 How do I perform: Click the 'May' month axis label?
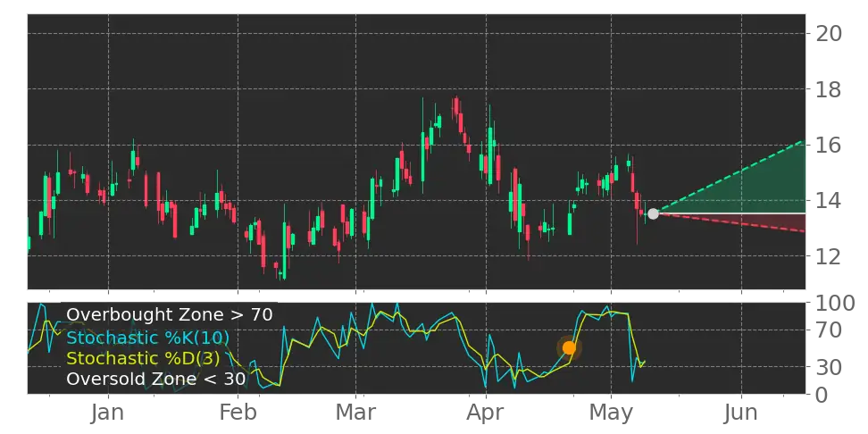tap(611, 413)
